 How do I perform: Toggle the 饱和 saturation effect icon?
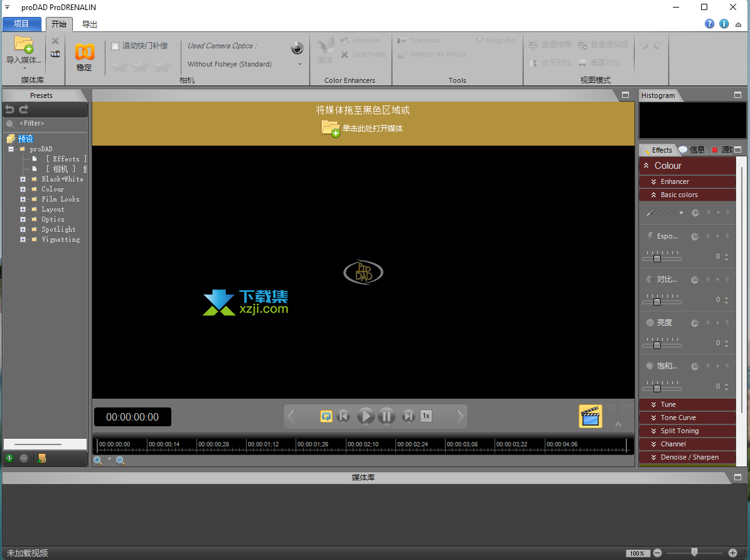(650, 366)
